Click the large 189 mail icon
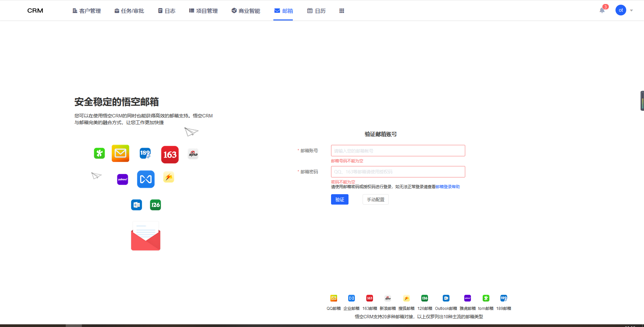The height and width of the screenshot is (327, 644). [145, 153]
